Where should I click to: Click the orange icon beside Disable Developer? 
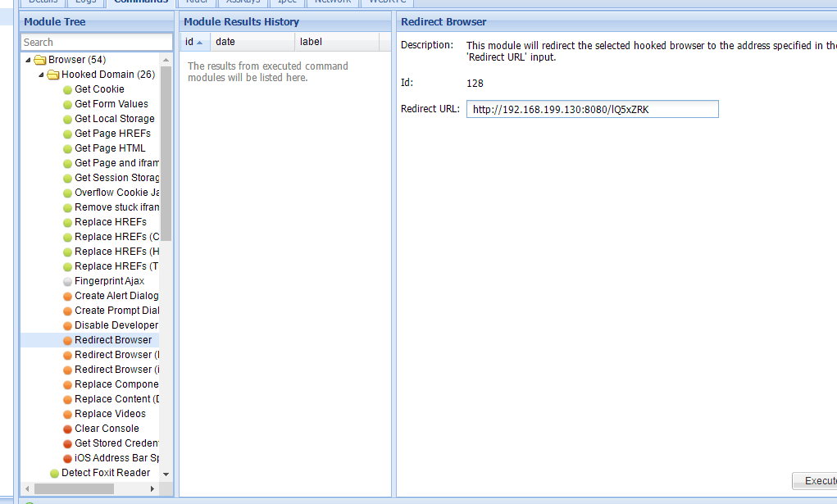click(x=67, y=325)
